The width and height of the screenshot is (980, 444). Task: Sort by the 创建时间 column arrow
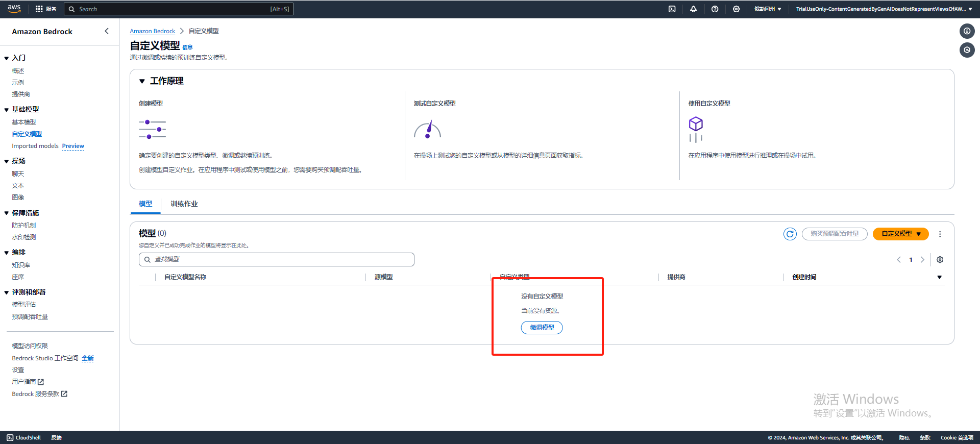click(x=939, y=277)
